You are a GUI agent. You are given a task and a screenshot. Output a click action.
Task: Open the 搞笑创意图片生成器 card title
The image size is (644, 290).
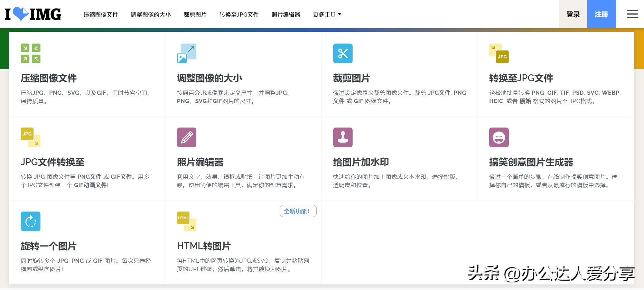coord(531,162)
